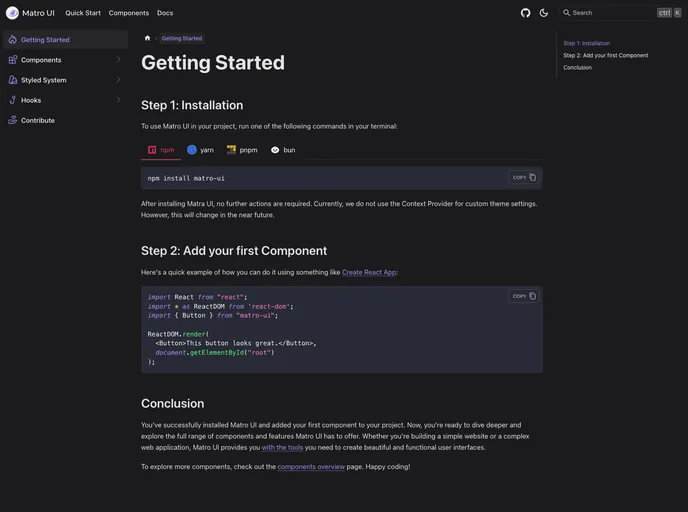Click the Getting Started breadcrumb

point(182,38)
